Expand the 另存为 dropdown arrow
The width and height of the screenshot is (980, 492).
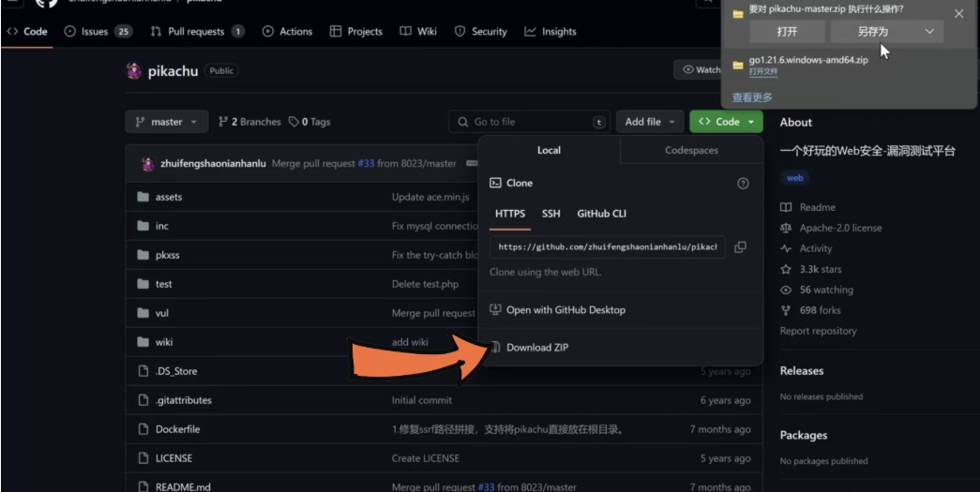[929, 32]
